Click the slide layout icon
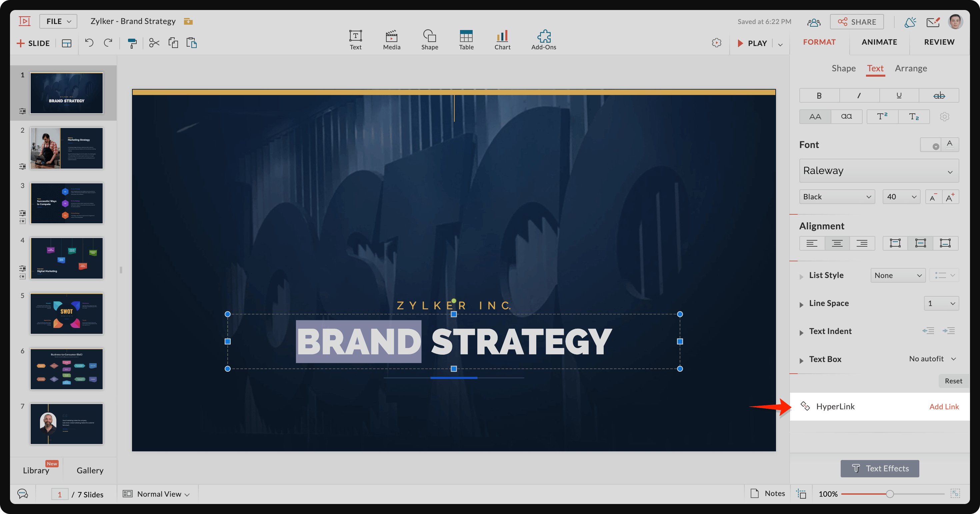 pos(67,43)
